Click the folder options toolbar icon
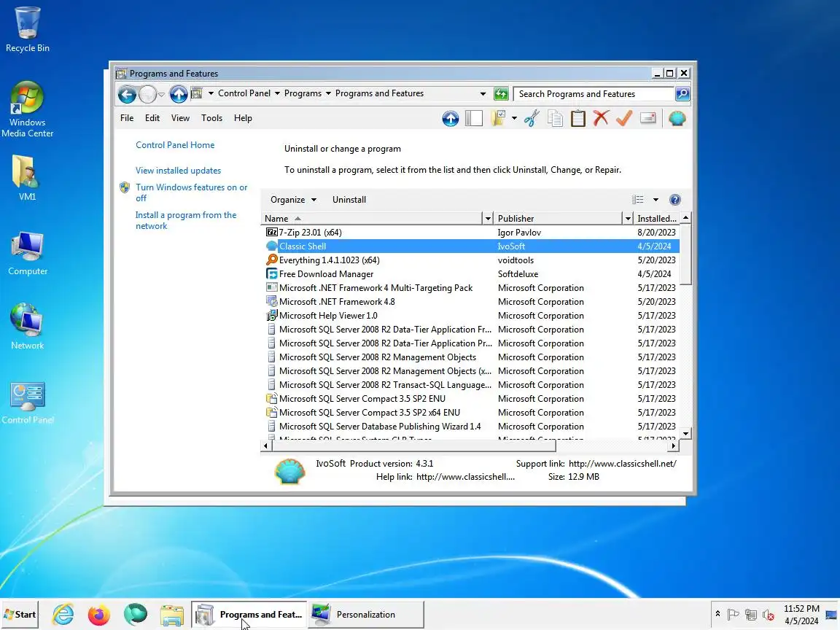 [498, 118]
